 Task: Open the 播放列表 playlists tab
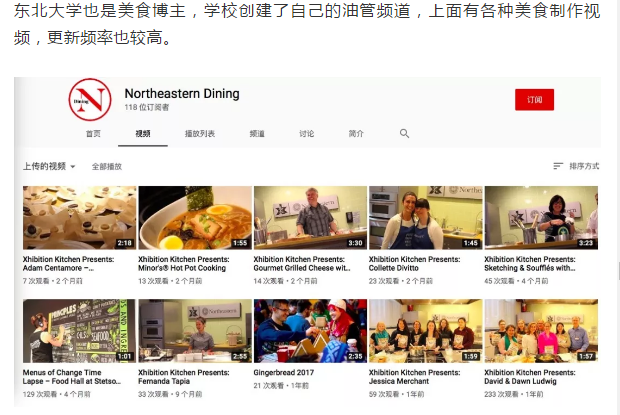point(200,133)
